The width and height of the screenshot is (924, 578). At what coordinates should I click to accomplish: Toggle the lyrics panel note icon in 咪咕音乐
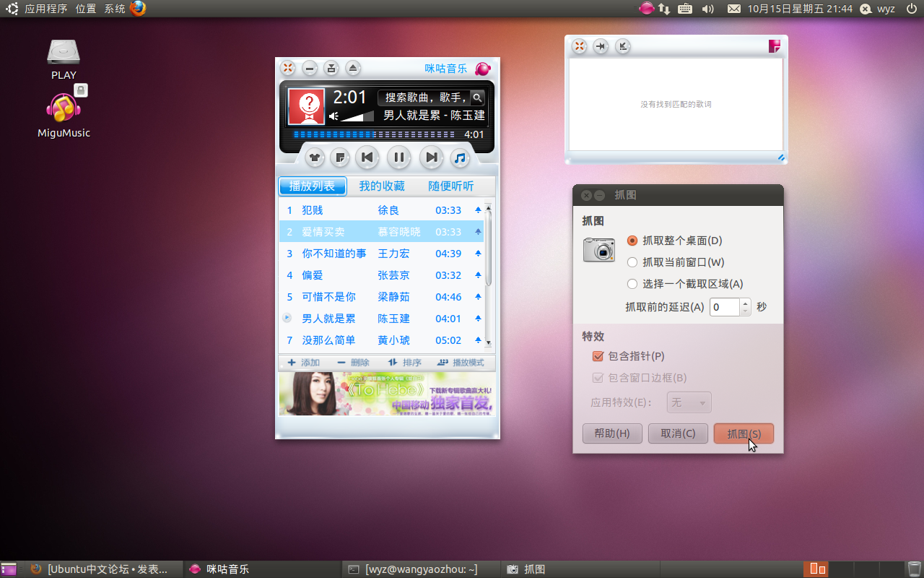pos(340,157)
